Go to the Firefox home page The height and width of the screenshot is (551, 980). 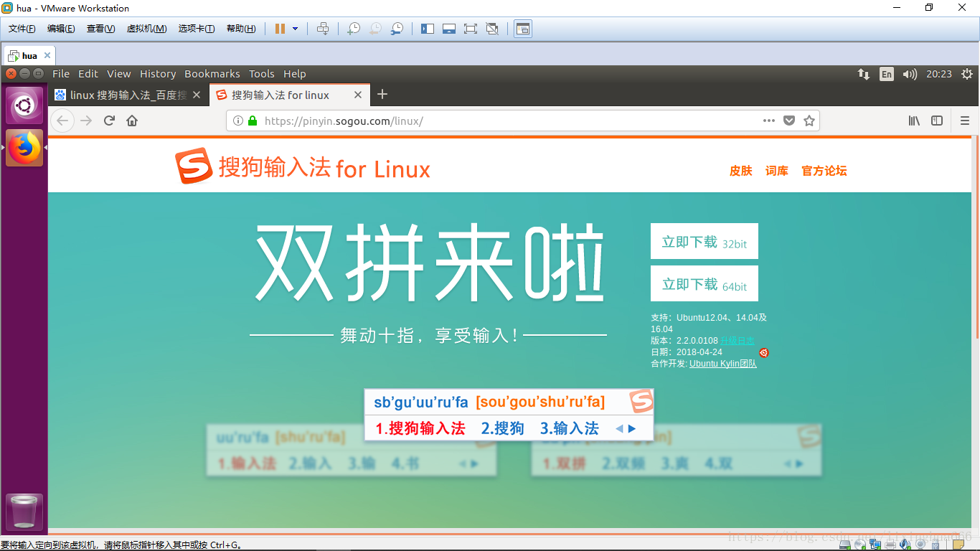coord(132,121)
